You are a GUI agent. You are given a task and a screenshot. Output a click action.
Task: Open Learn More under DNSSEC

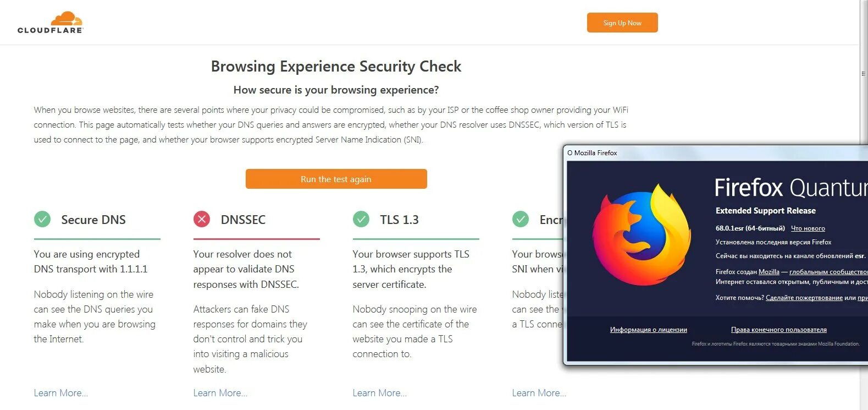220,393
